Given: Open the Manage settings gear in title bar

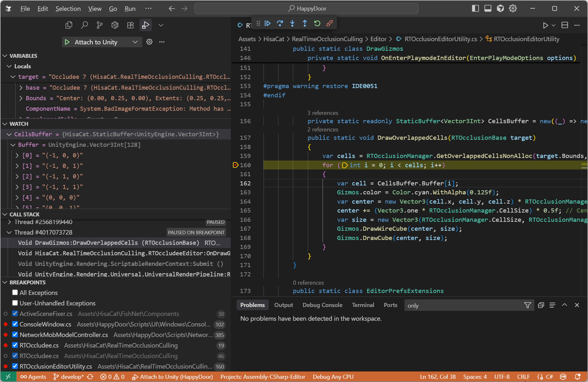Looking at the screenshot, I should coord(513,9).
